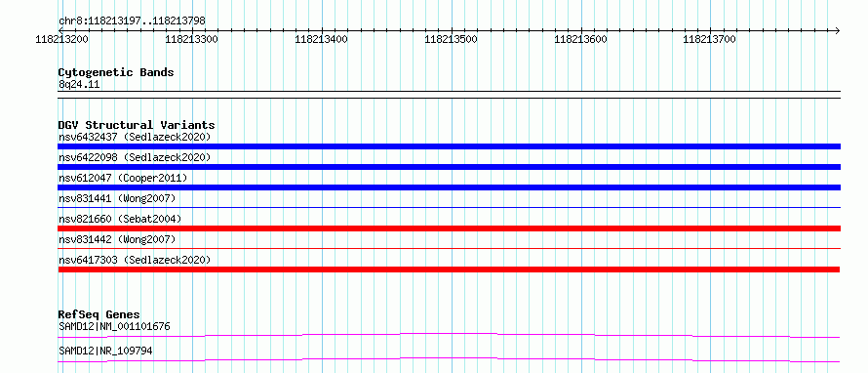Open variant nsv6417303 (Sedlazeck2020) label

pyautogui.click(x=135, y=260)
